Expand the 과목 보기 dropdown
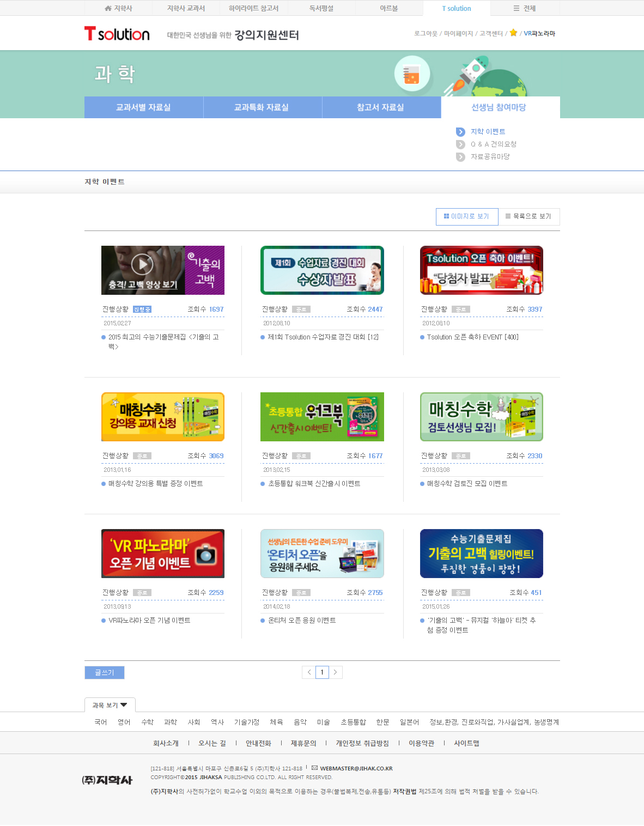The image size is (644, 826). click(x=110, y=705)
